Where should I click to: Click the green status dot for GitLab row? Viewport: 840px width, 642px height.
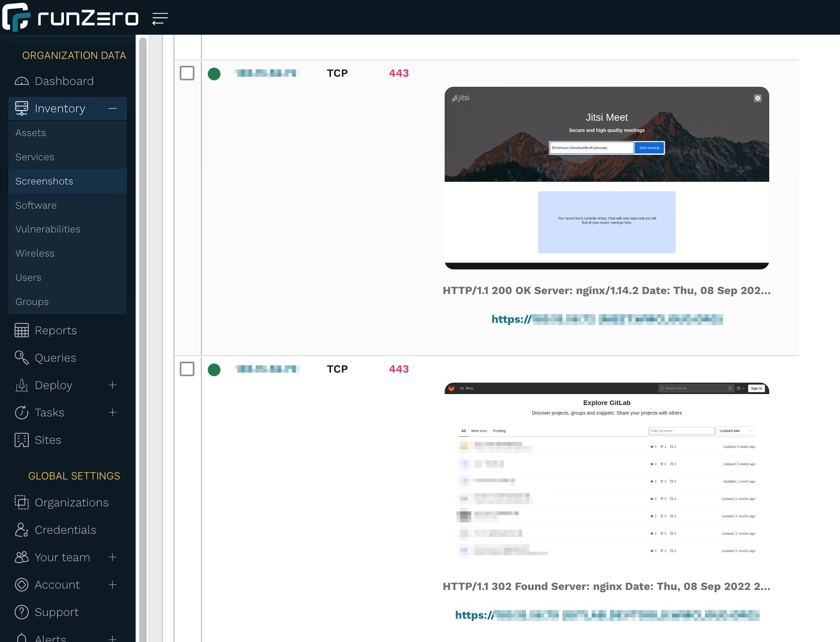point(214,369)
